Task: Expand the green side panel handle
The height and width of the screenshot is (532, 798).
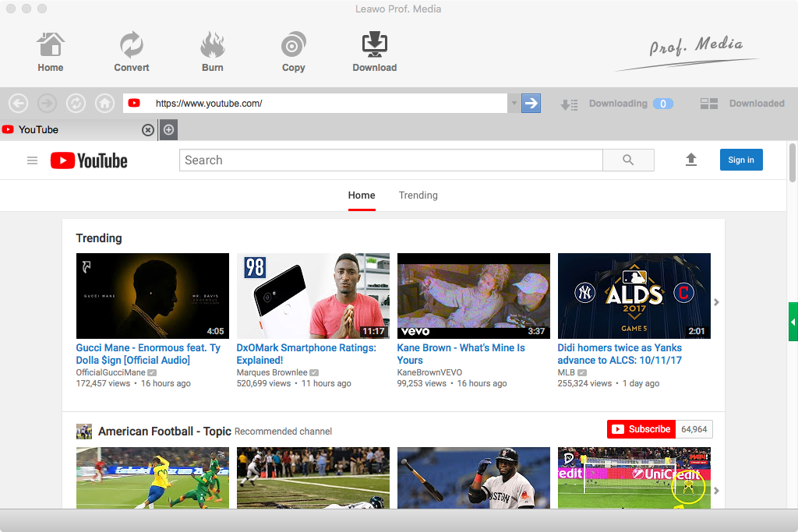Action: coord(793,322)
